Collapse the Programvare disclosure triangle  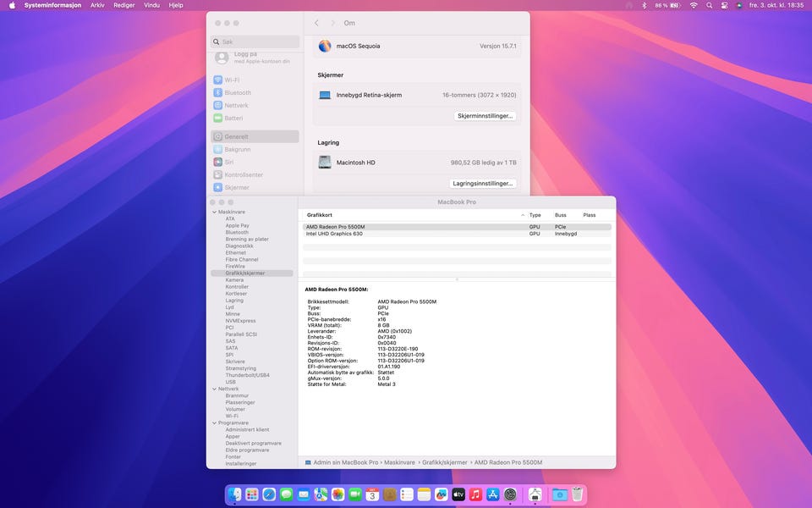click(214, 422)
